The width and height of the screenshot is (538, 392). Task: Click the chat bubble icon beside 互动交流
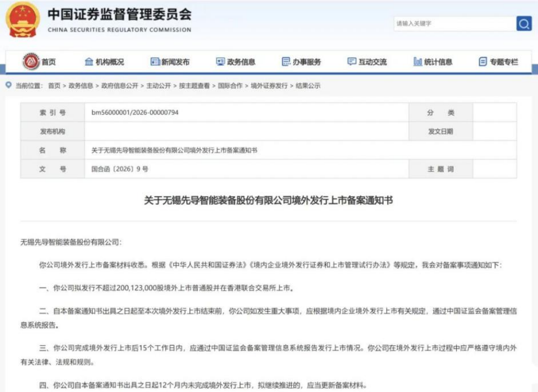352,62
